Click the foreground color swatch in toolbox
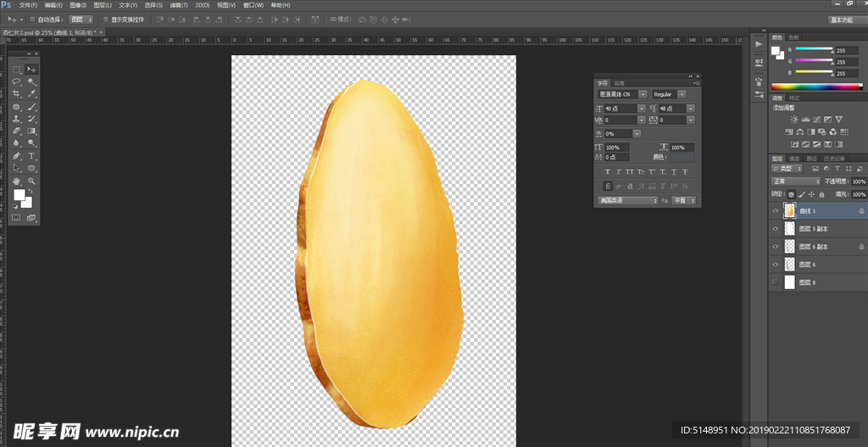The height and width of the screenshot is (447, 868). [x=19, y=195]
